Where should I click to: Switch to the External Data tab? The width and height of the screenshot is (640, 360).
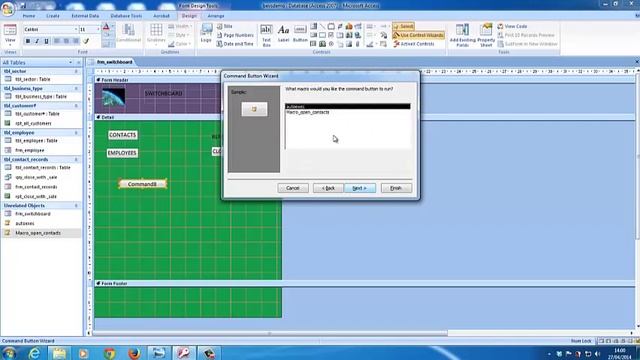click(x=85, y=16)
